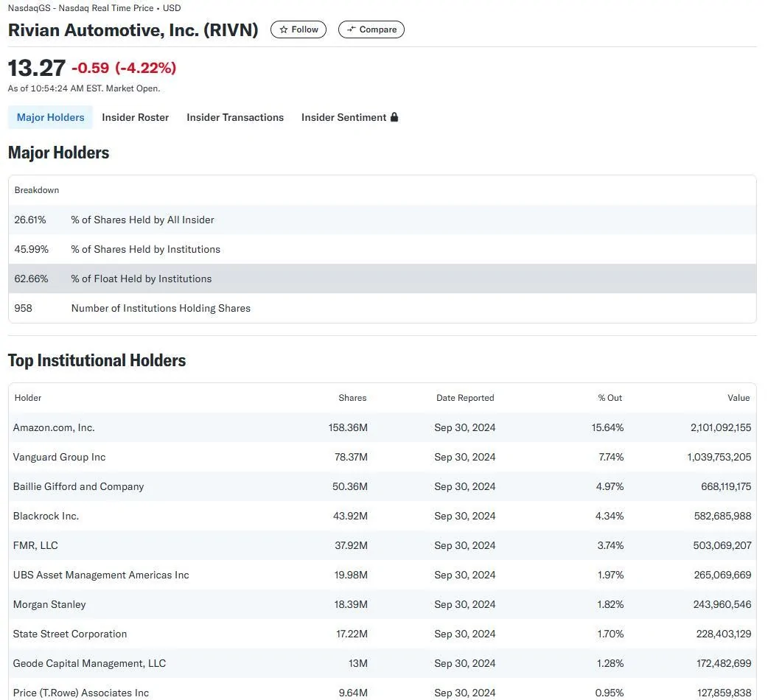Select FMR, LLC holder name
The width and height of the screenshot is (768, 700).
[x=36, y=545]
